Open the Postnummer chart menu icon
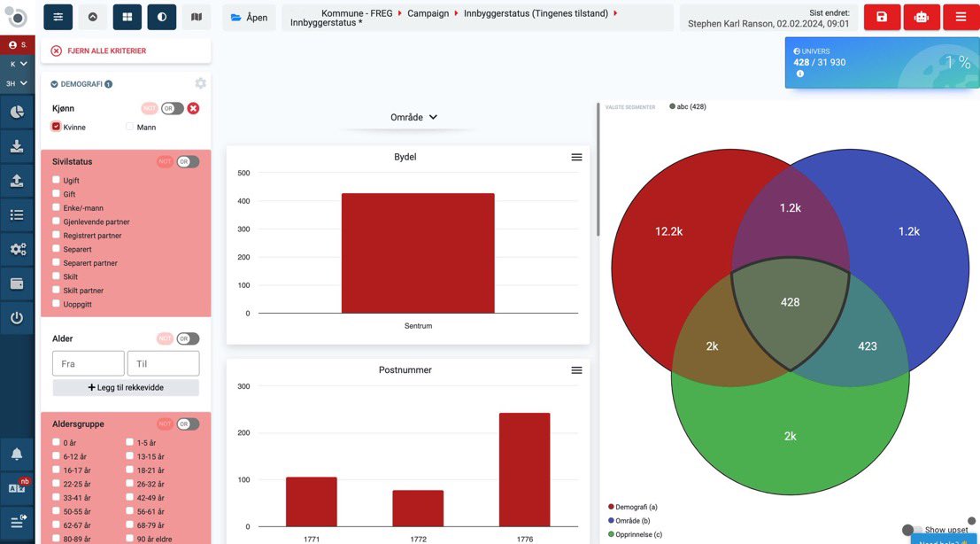The width and height of the screenshot is (980, 544). pos(576,370)
